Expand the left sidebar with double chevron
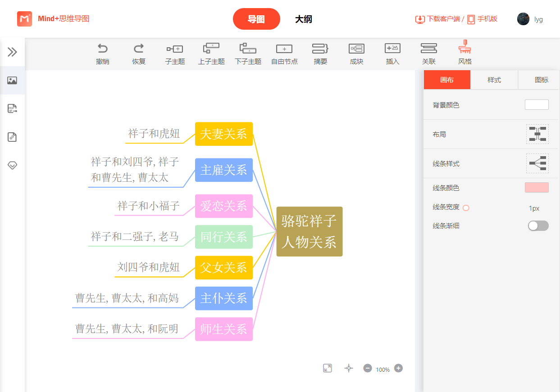Screen dimensions: 560x392 tap(12, 52)
